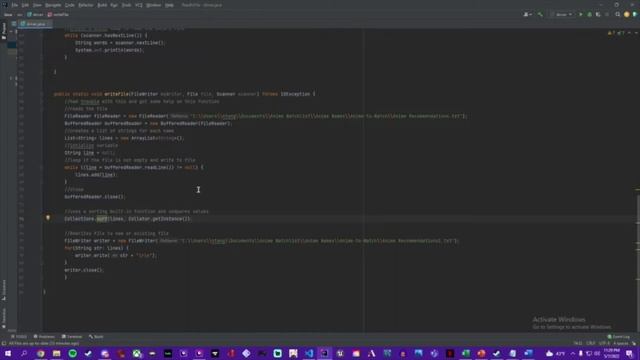
Task: Open the Structure tool window sidebar button
Action: tap(4, 290)
